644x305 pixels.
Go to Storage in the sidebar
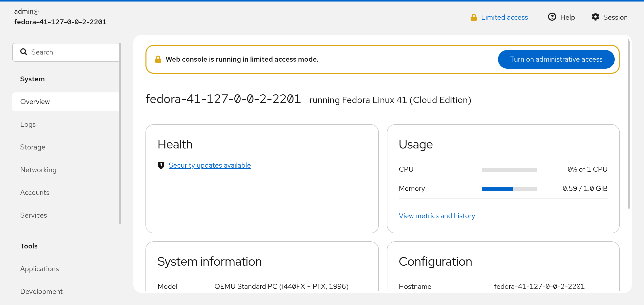(x=33, y=147)
